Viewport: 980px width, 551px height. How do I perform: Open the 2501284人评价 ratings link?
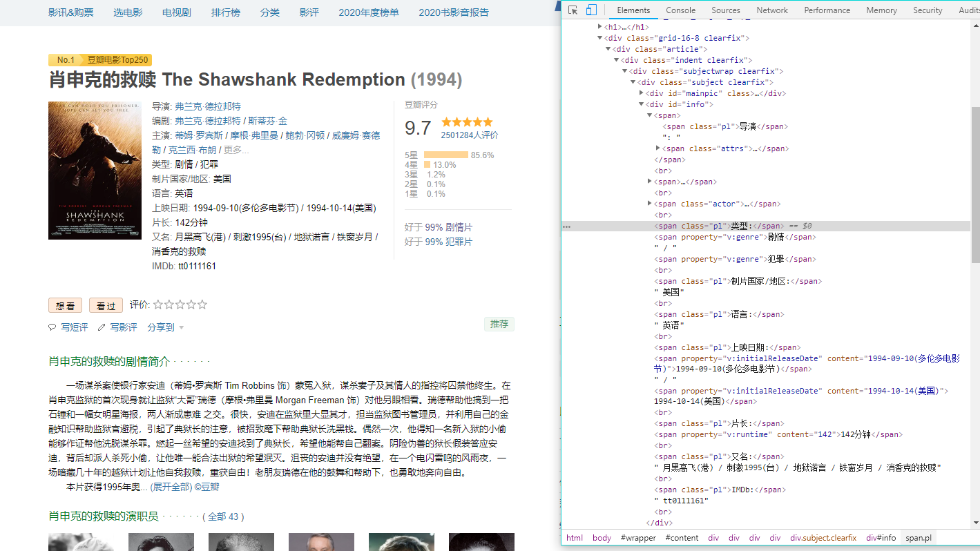point(470,135)
